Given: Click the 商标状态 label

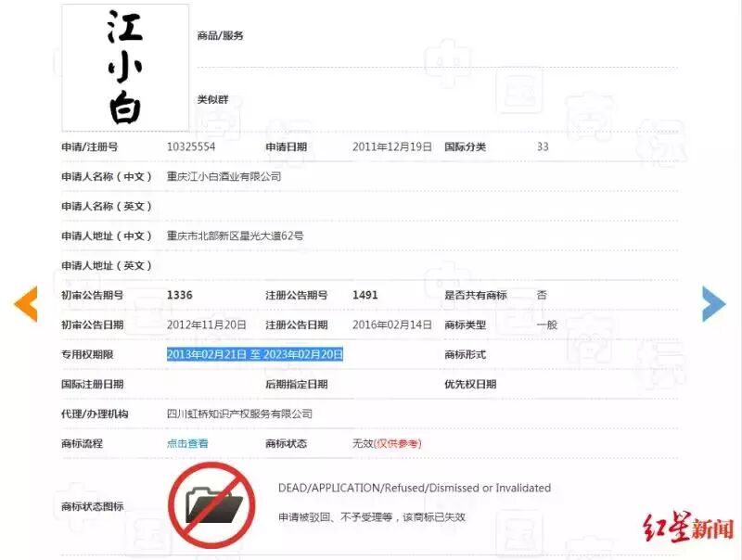Looking at the screenshot, I should coord(287,443).
